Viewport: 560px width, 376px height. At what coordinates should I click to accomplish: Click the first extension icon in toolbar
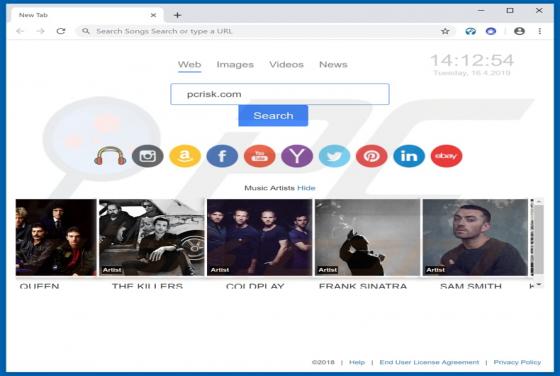coord(470,31)
